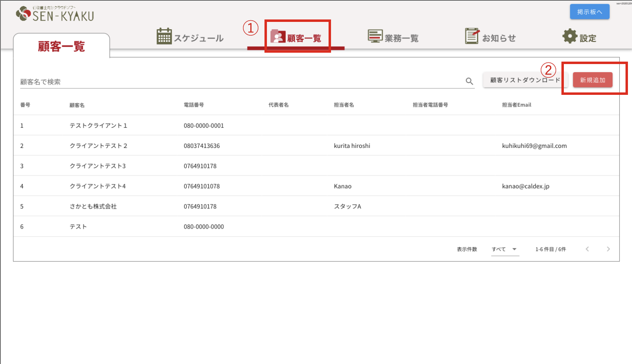
Task: Click the kuhikuhi69@gmail.com email cell
Action: [x=534, y=146]
